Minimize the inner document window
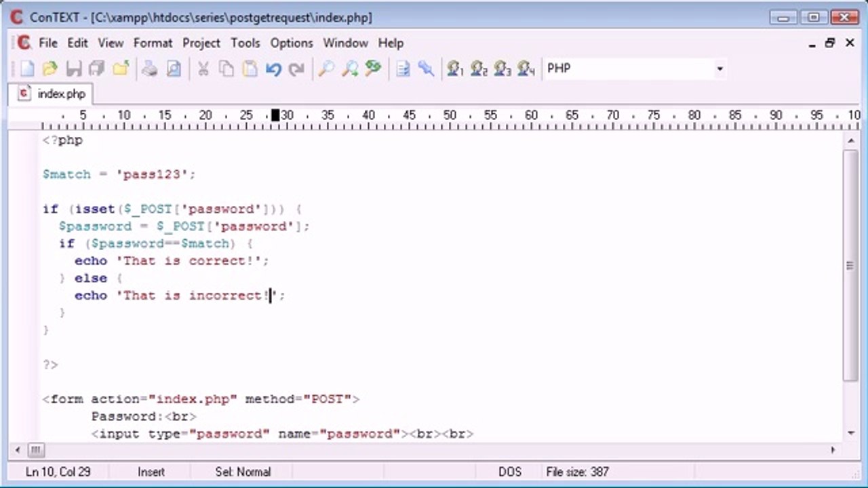Viewport: 868px width, 488px height. tap(812, 43)
